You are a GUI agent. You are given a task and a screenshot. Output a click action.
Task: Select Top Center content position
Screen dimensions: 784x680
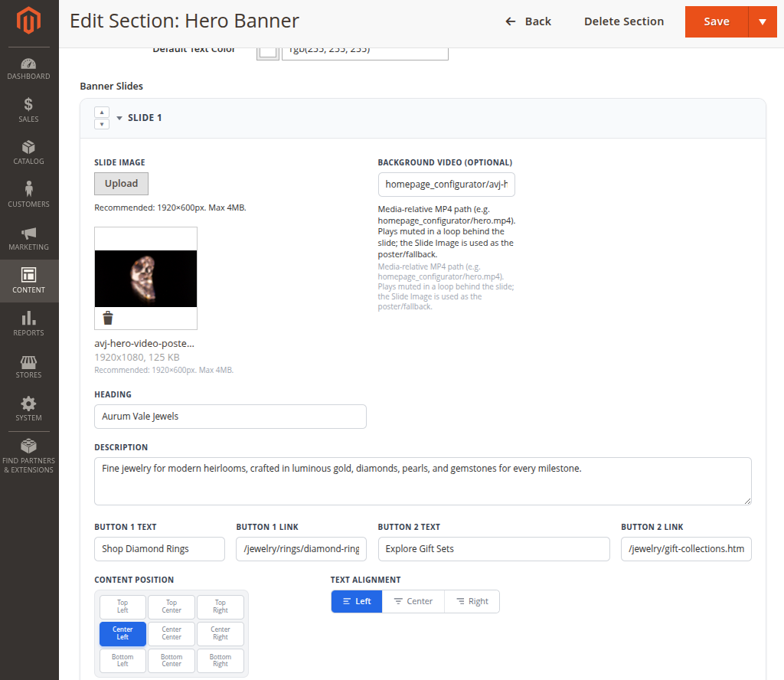click(x=171, y=606)
